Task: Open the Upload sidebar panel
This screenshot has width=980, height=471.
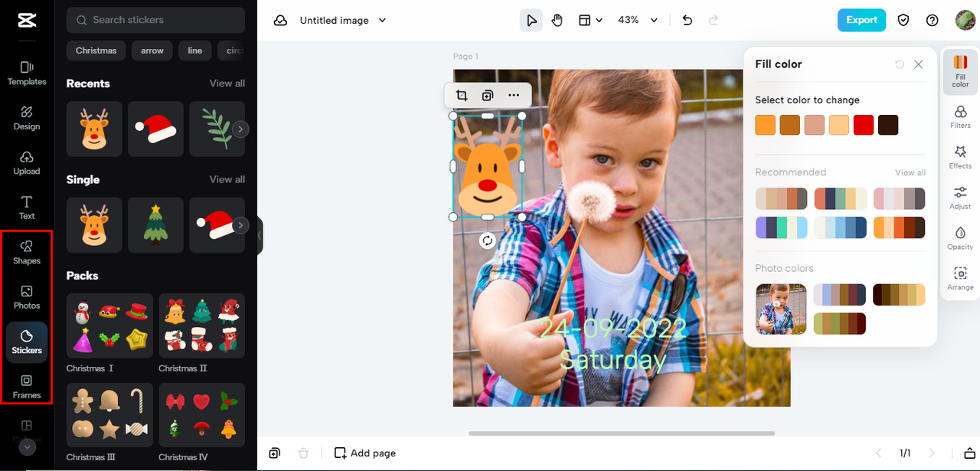Action: [27, 163]
